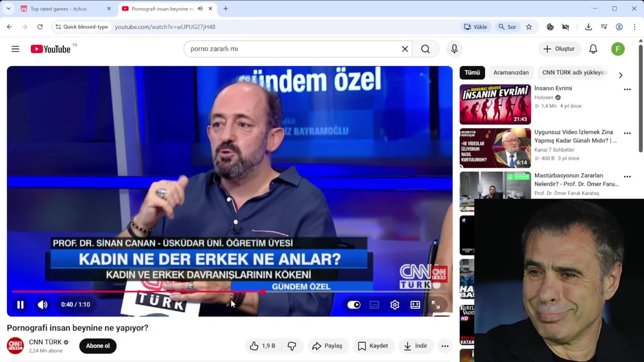Screen dimensions: 644x362
Task: Reload the page
Action: click(40, 27)
